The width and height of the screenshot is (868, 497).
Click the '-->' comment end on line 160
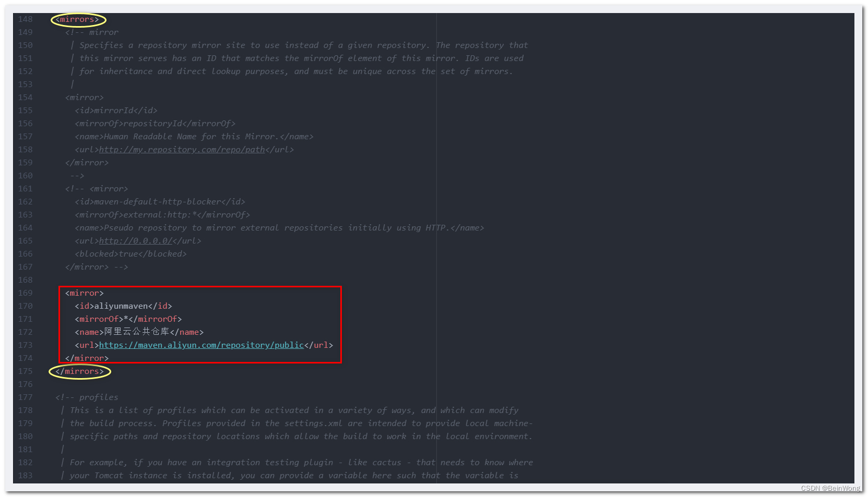tap(77, 176)
